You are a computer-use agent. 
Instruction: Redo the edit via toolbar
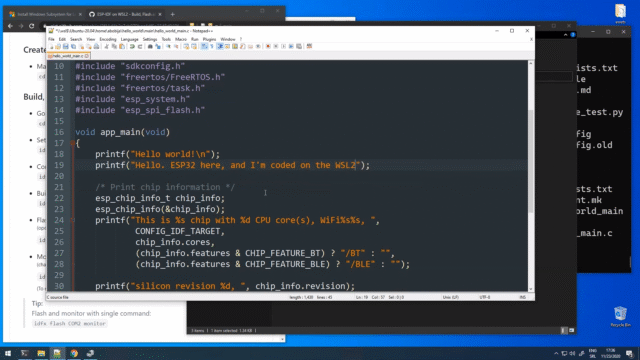point(140,47)
